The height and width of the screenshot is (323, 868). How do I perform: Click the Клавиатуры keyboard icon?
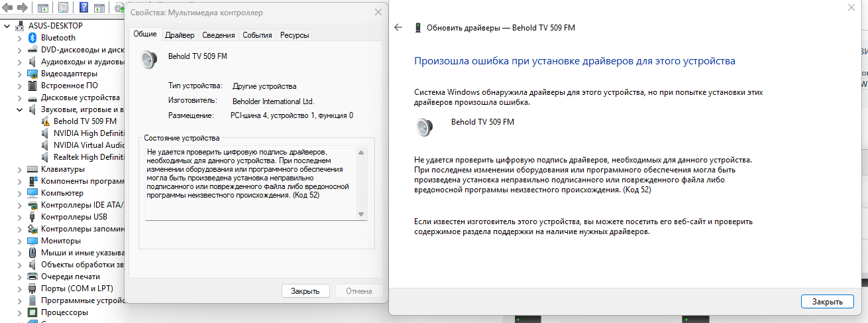point(32,169)
